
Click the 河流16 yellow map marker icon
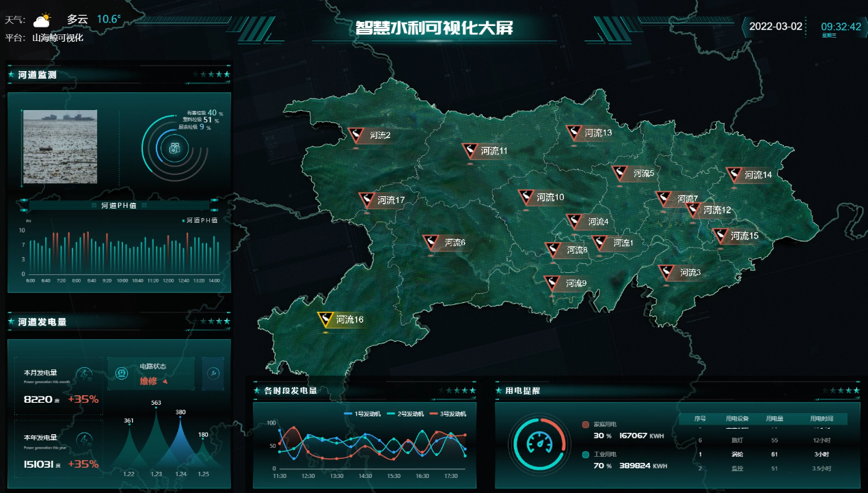pos(325,319)
